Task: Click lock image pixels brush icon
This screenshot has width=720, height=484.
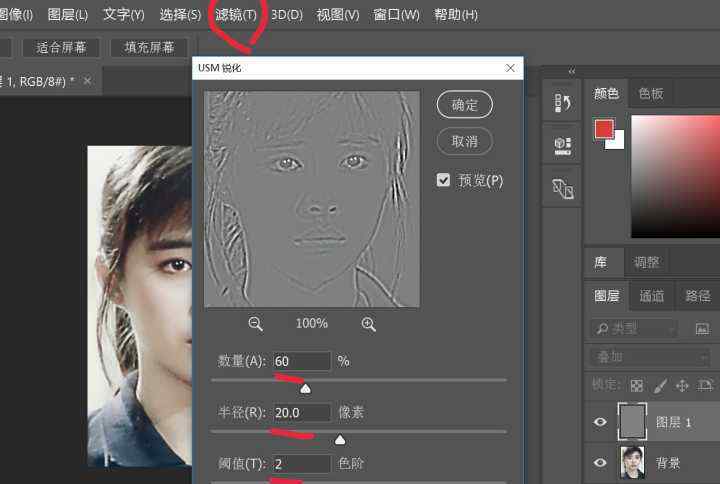Action: [x=659, y=385]
